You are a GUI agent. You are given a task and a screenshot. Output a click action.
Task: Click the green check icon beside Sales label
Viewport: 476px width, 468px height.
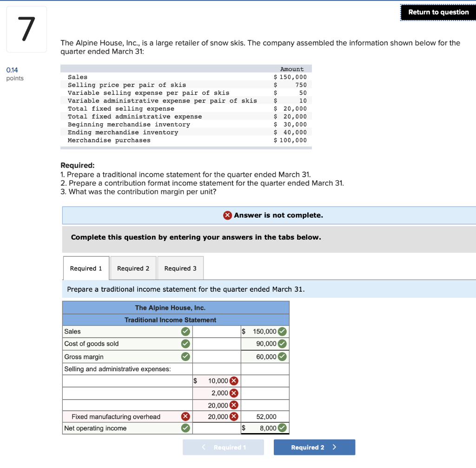point(185,331)
